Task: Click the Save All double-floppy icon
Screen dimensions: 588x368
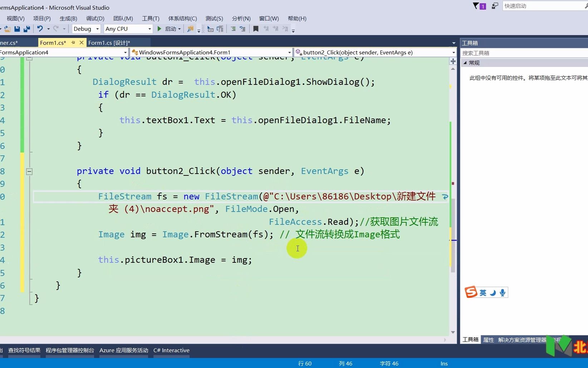Action: 27,29
